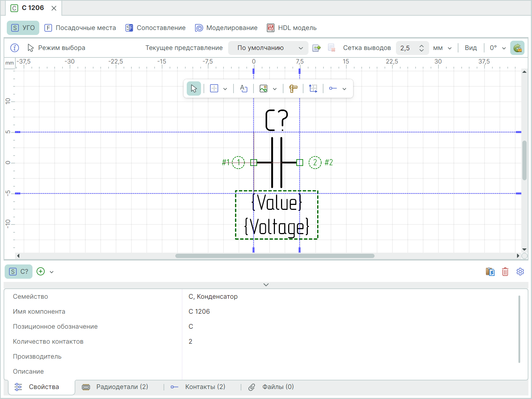The image size is (532, 399).
Task: Click the Режим выбора button
Action: pos(56,48)
